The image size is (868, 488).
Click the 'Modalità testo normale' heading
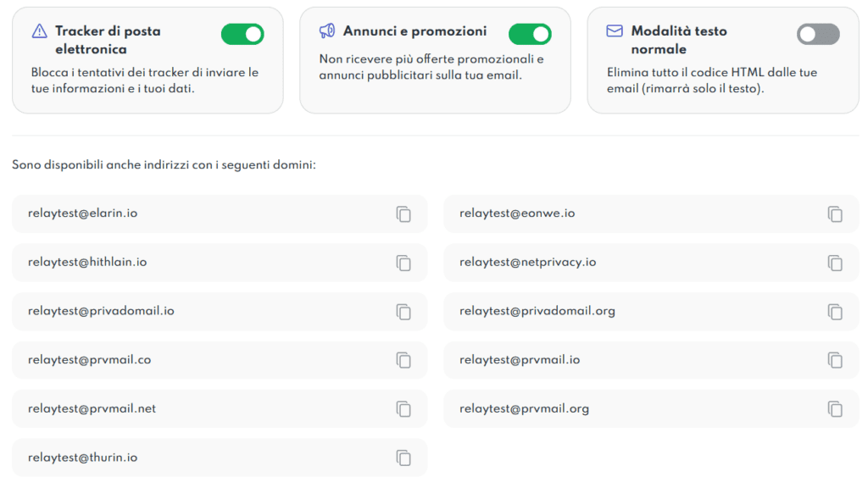point(679,40)
